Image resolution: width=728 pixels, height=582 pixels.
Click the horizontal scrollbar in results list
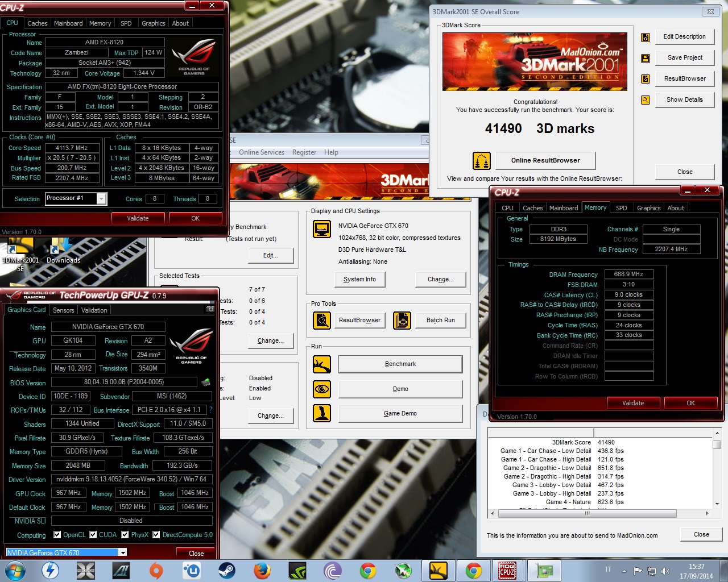pyautogui.click(x=587, y=513)
